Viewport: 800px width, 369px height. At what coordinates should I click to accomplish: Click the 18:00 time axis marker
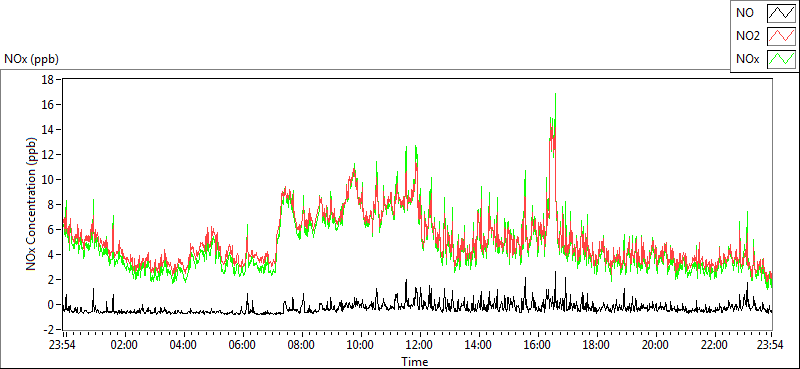click(595, 345)
